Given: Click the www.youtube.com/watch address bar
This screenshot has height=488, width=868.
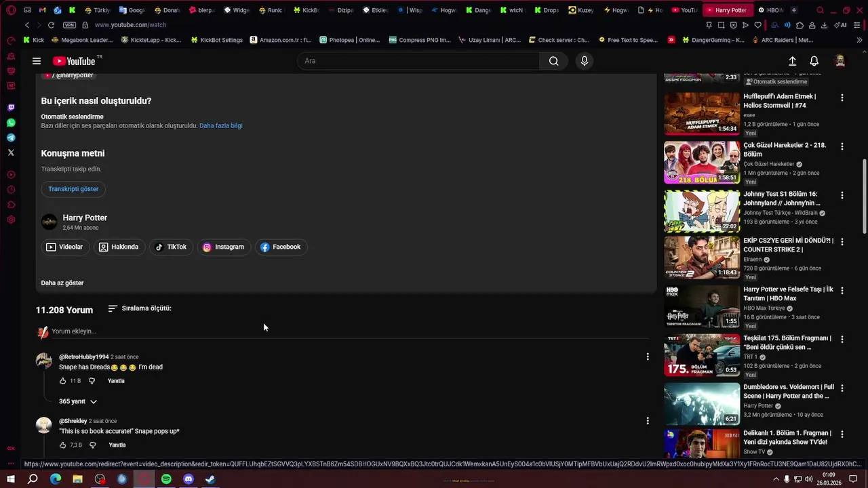Looking at the screenshot, I should click(x=130, y=25).
